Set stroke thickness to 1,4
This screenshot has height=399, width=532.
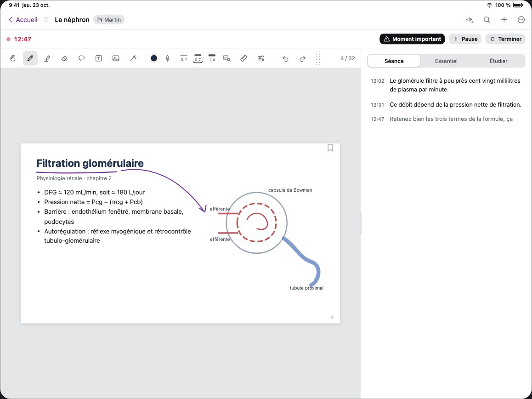pos(212,58)
